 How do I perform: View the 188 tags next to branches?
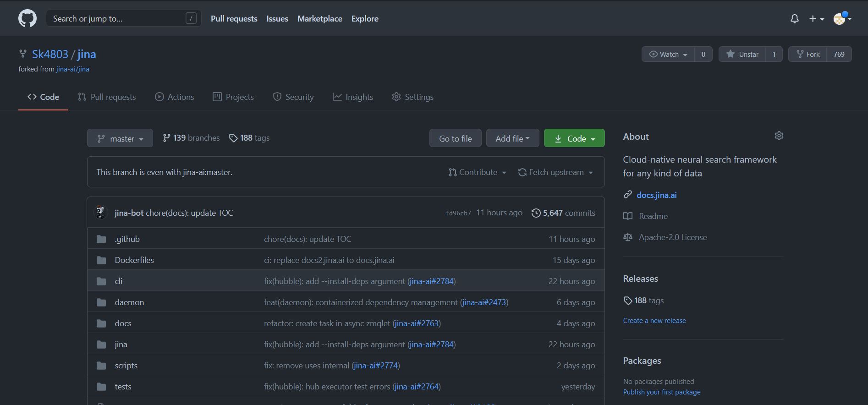tap(249, 138)
